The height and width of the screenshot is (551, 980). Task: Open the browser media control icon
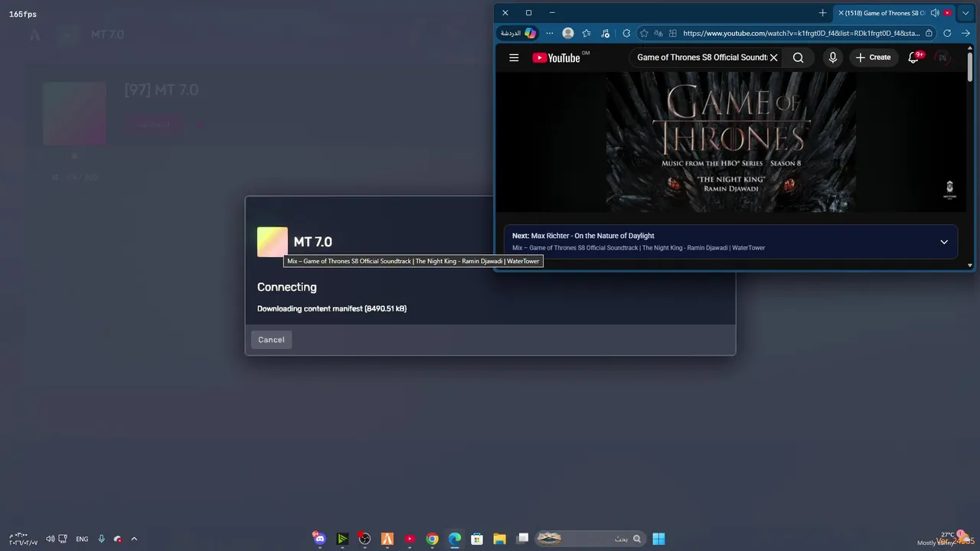click(606, 34)
